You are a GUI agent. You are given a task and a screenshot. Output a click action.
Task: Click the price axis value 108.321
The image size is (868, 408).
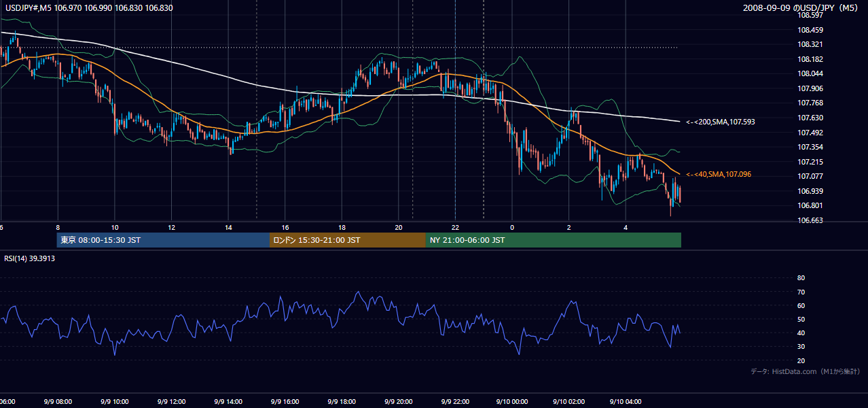pyautogui.click(x=810, y=45)
